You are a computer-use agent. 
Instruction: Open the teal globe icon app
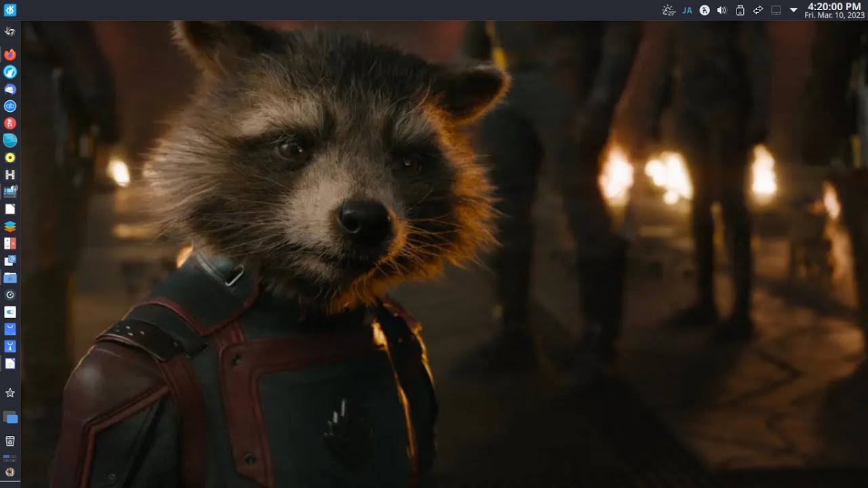click(x=10, y=140)
